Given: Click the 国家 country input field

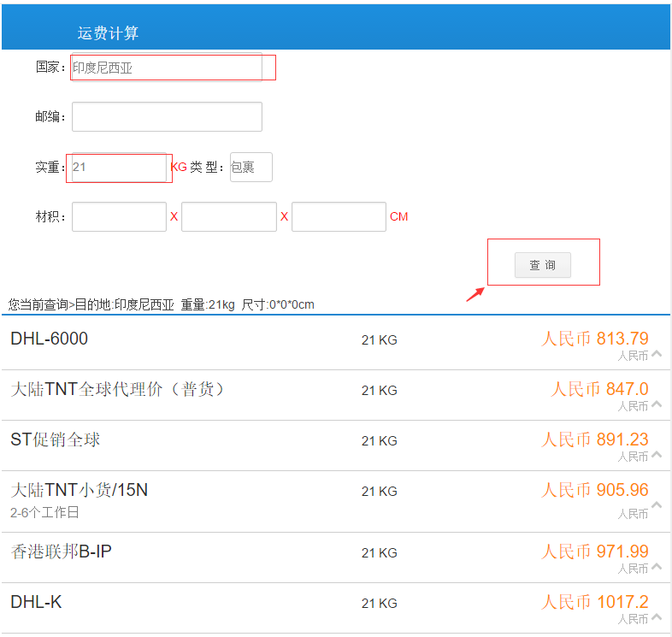Looking at the screenshot, I should click(x=167, y=68).
